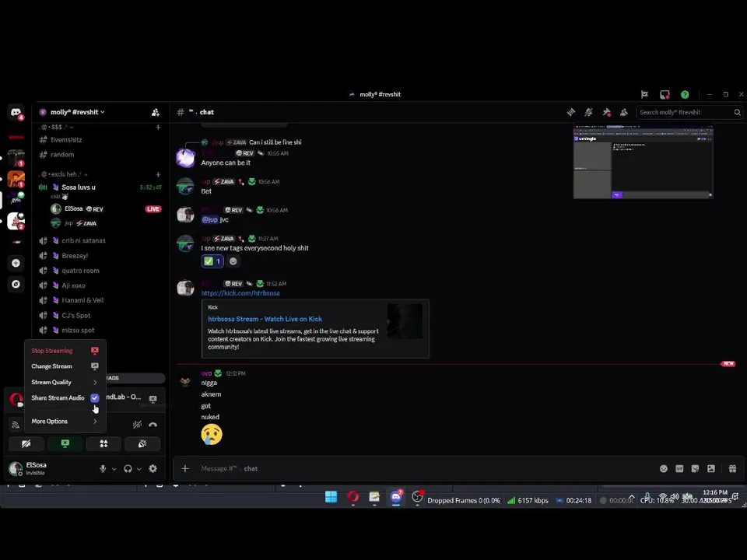Click the plus attach icon in message bar
Viewport: 747px width, 560px height.
185,468
